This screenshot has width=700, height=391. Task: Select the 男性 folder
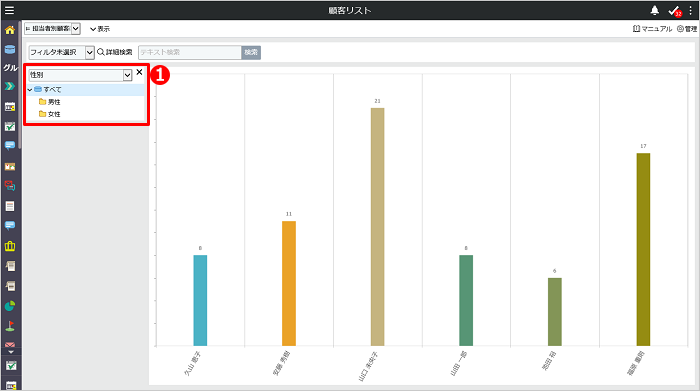[x=50, y=102]
